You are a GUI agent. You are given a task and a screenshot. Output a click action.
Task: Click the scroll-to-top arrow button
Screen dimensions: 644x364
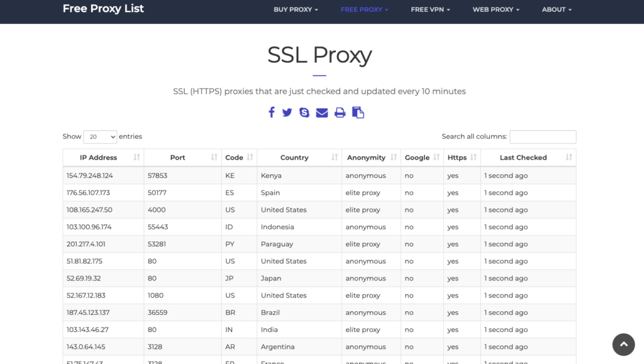(x=623, y=344)
